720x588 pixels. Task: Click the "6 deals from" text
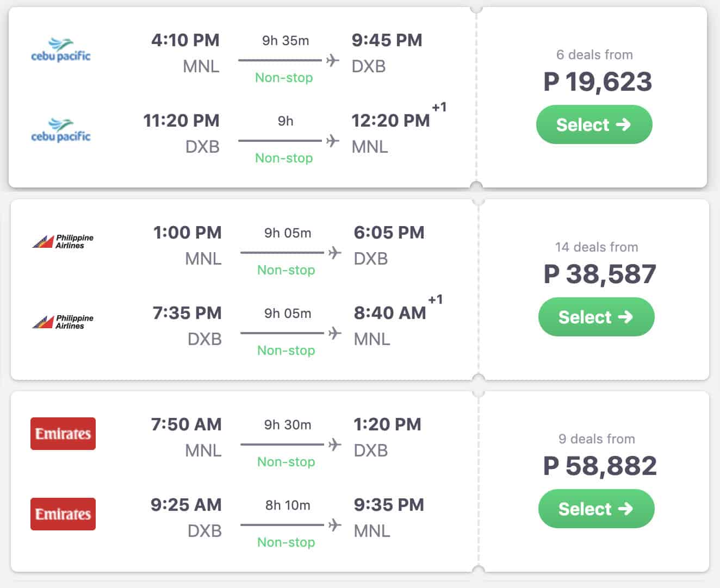click(x=594, y=55)
